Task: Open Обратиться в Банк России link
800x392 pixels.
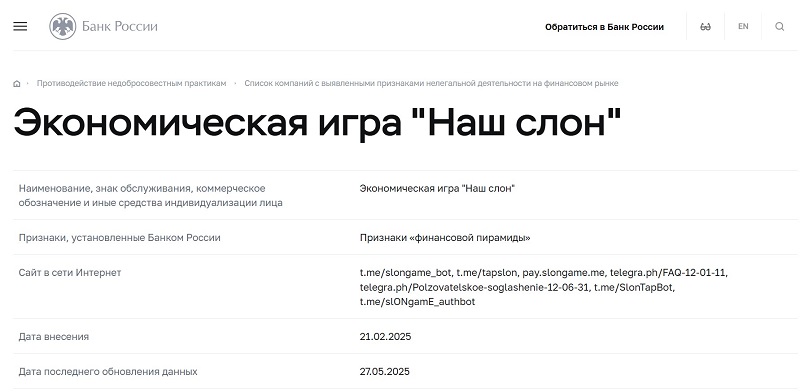Action: (x=604, y=27)
